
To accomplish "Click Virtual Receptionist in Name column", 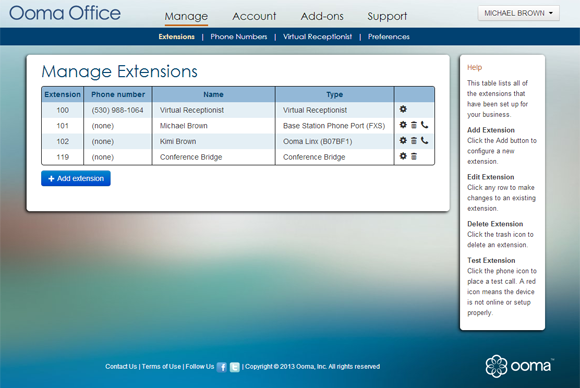I will coord(192,110).
